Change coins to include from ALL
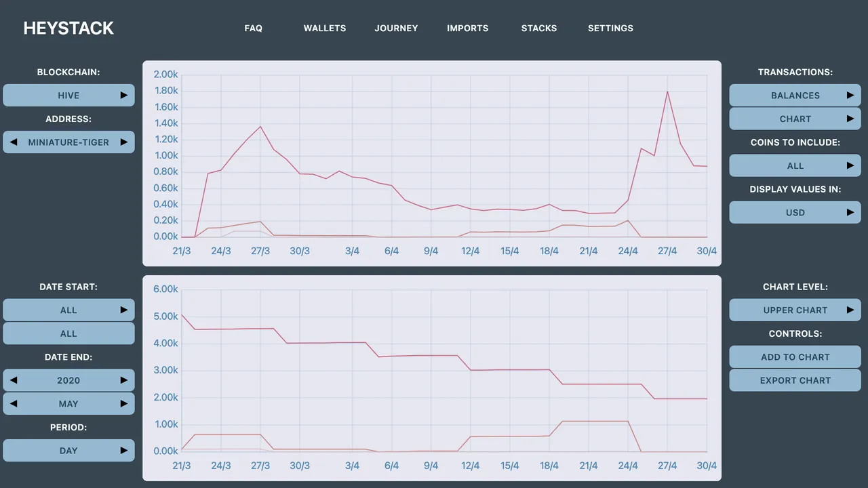 tap(795, 165)
